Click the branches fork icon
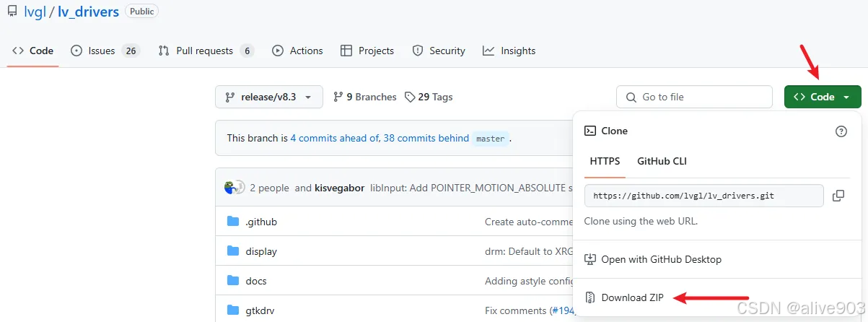This screenshot has width=868, height=322. click(338, 97)
